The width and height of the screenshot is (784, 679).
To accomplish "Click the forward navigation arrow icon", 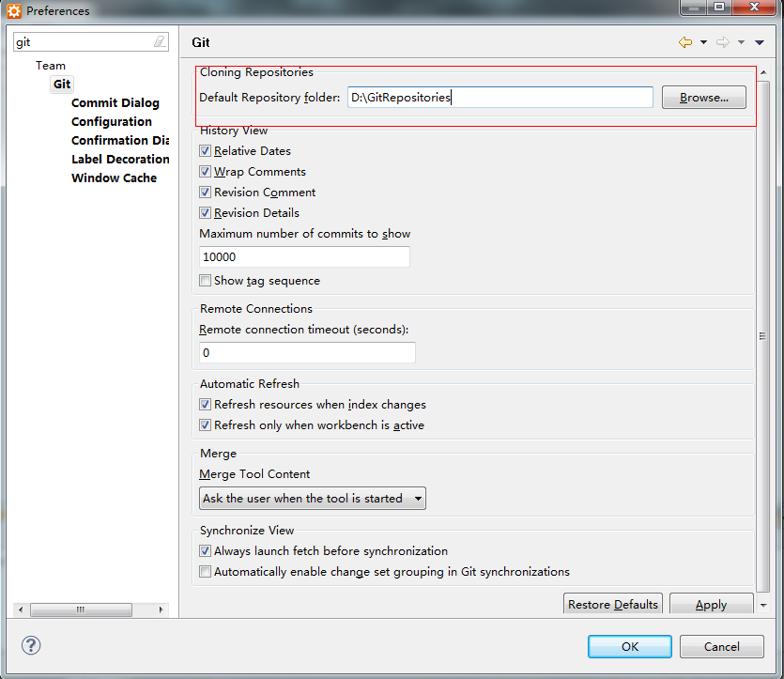I will (722, 42).
